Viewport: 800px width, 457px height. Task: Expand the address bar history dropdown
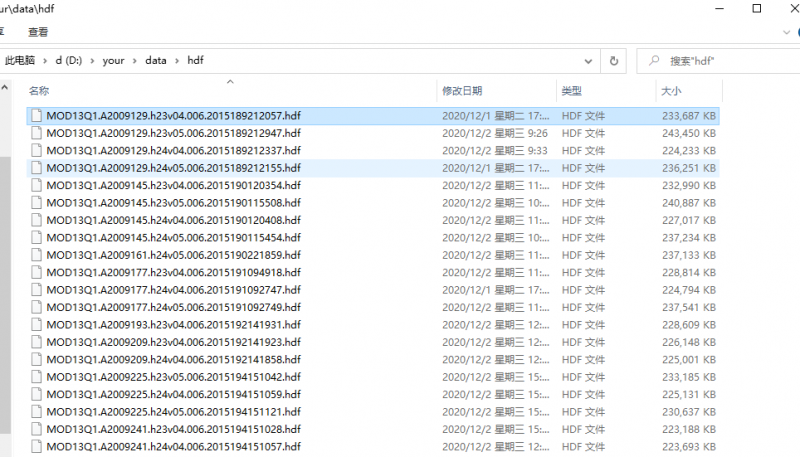pos(587,60)
